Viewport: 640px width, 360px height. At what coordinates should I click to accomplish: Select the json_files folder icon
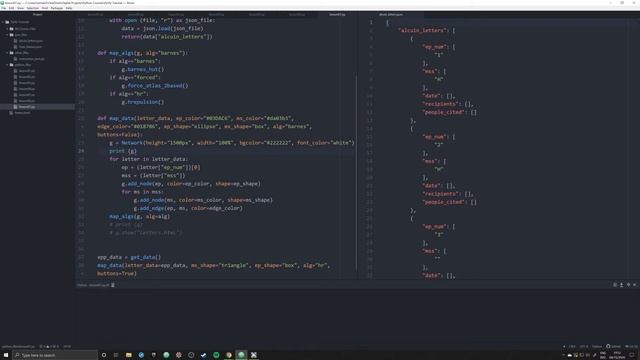tap(11, 35)
